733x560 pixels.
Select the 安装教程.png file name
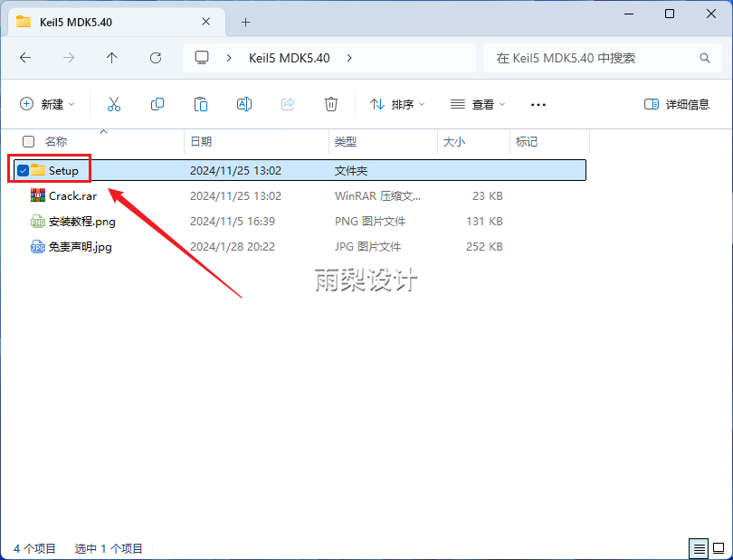click(82, 221)
